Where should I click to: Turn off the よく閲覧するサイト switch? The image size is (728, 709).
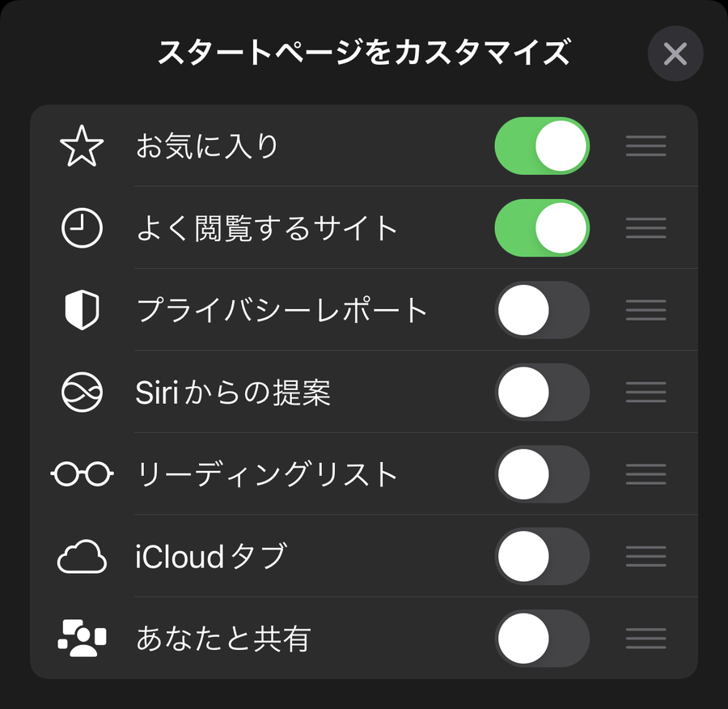click(x=541, y=229)
